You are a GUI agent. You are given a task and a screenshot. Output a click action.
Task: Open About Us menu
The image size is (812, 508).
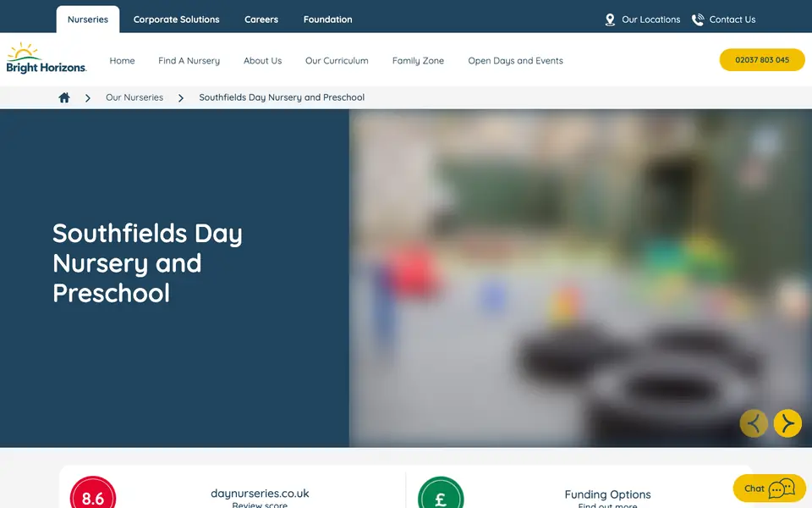262,61
